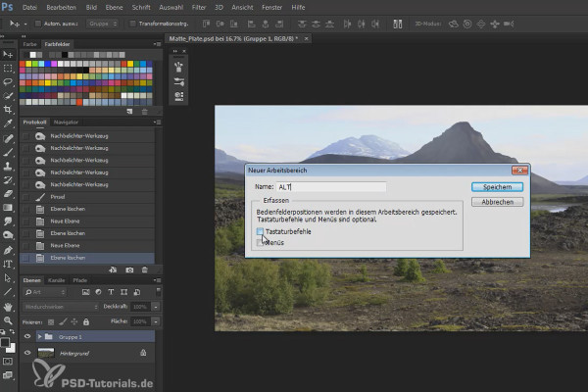Lock all icon in Fixieren row

click(x=86, y=321)
